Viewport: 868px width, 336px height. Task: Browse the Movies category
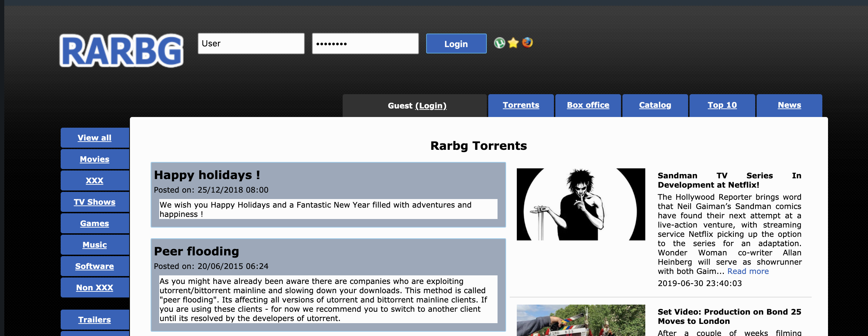coord(95,159)
